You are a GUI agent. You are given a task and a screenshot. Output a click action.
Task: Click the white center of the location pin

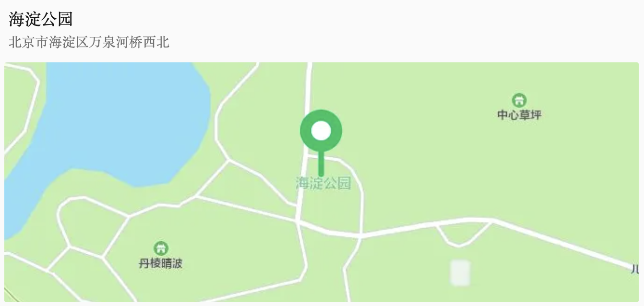[x=321, y=130]
